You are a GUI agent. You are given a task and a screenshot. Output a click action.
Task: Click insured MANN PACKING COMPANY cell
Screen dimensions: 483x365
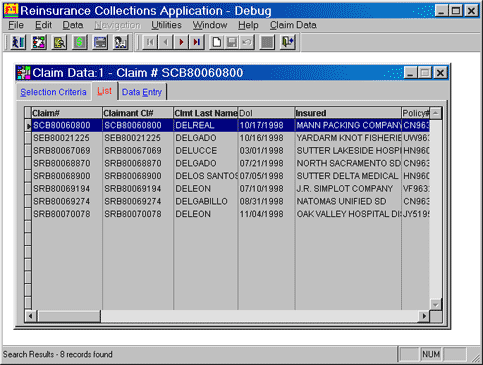348,125
